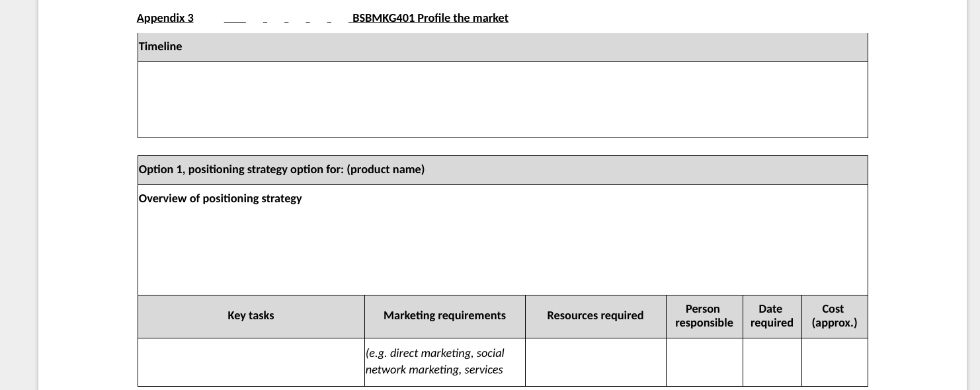
Task: Click the Timeline header row
Action: click(503, 47)
